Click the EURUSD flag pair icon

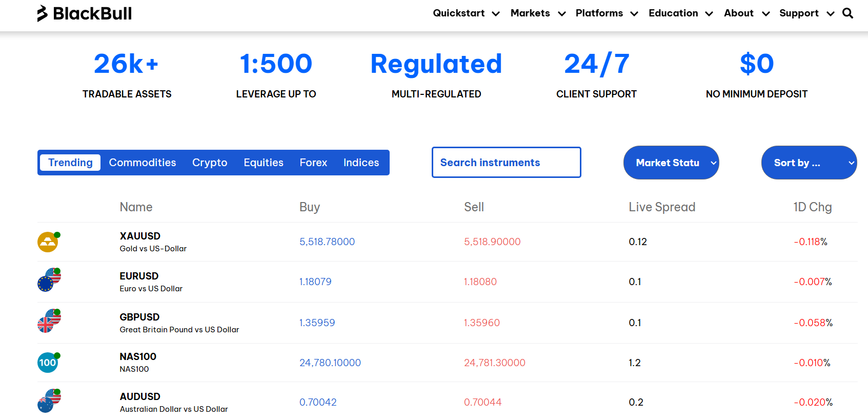point(49,280)
